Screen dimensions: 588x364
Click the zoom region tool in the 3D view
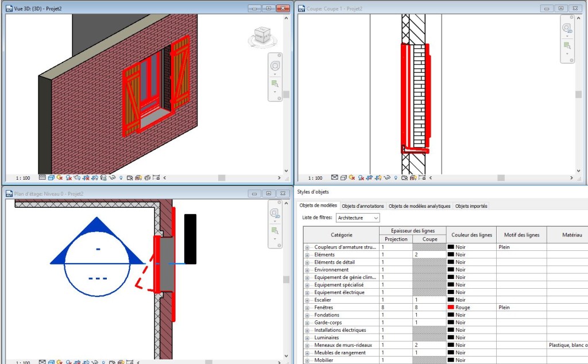pyautogui.click(x=274, y=84)
